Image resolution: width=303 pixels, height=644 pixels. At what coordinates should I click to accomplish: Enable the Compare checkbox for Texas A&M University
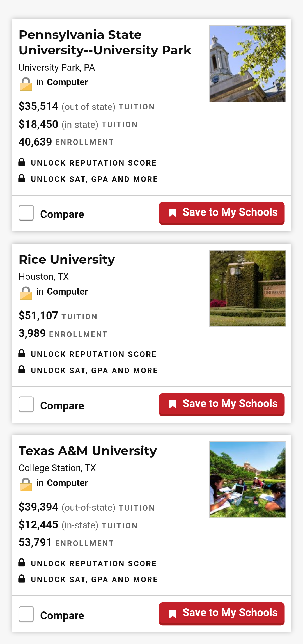26,614
